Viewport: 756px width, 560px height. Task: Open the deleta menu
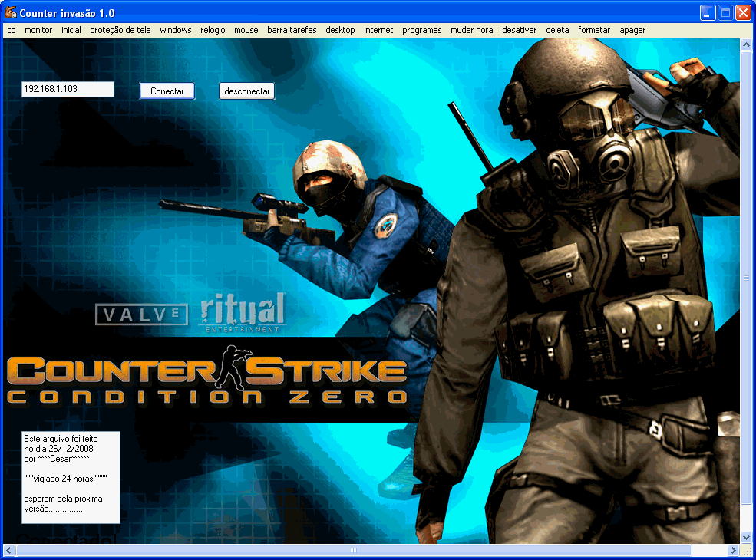click(556, 30)
